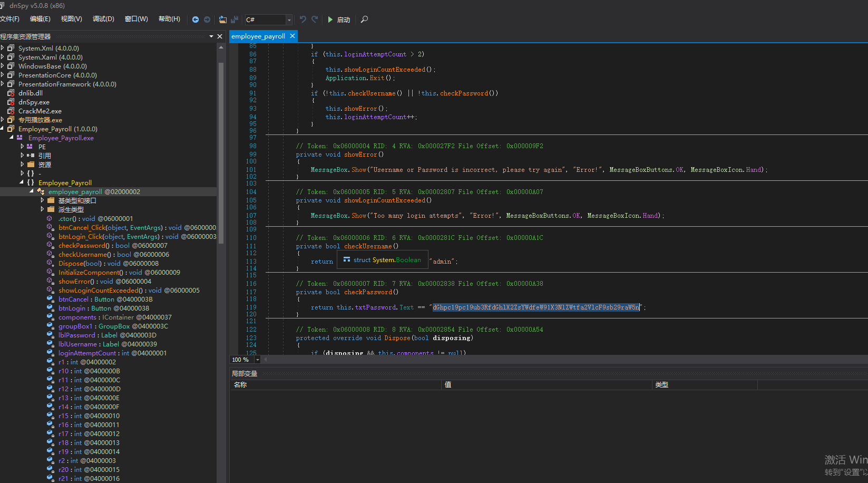Click the redo icon in toolbar
Image resolution: width=868 pixels, height=483 pixels.
coord(315,20)
